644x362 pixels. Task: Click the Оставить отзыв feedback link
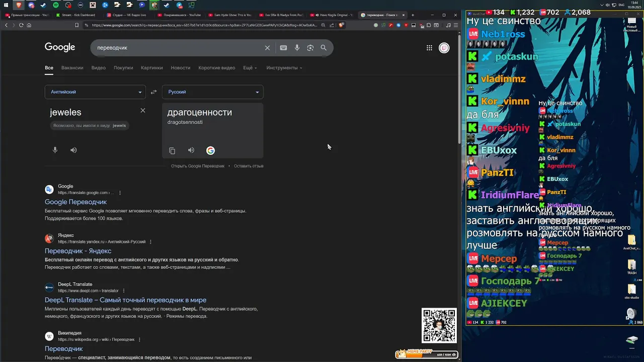pos(249,166)
